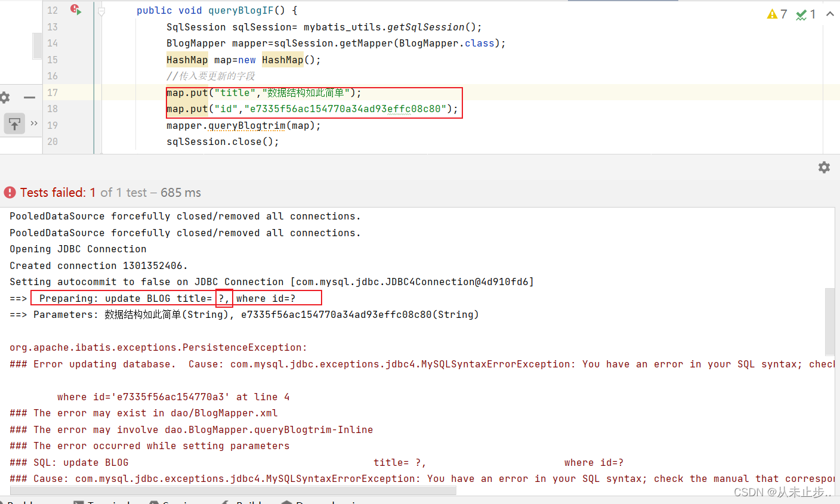Click 'The error occurred while setting parameters'
Image resolution: width=840 pixels, height=504 pixels.
click(149, 446)
